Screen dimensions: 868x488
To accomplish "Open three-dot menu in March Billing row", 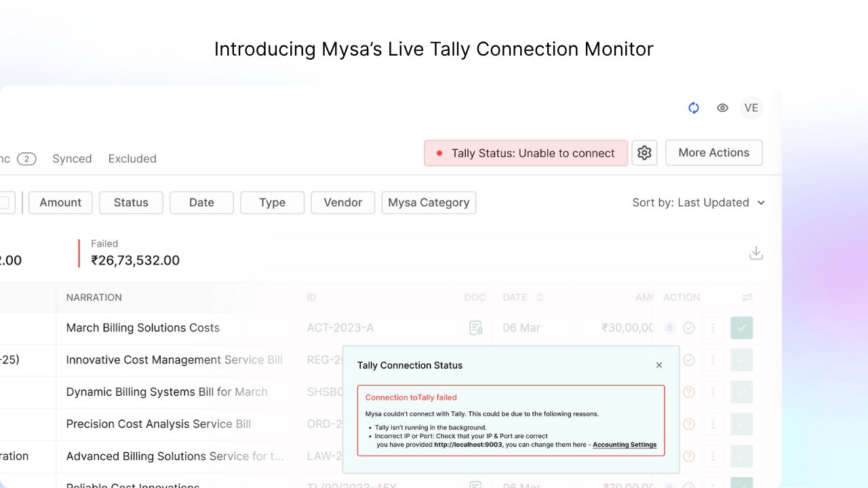I will coord(713,328).
